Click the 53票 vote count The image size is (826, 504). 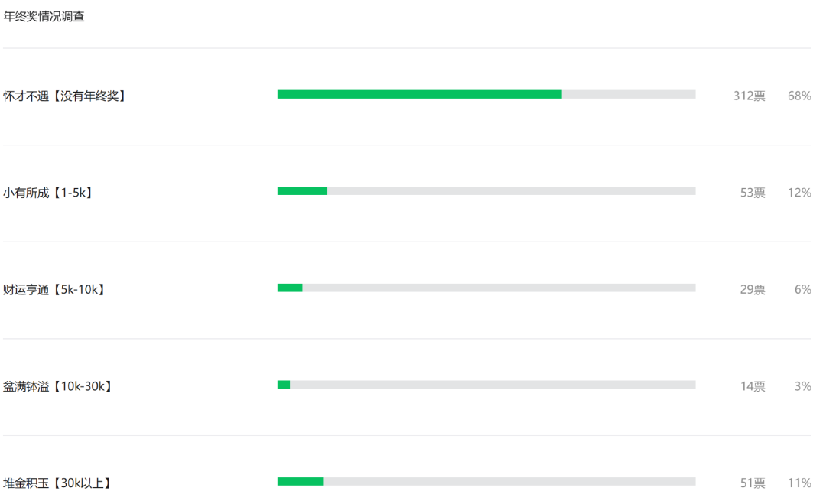[x=753, y=193]
